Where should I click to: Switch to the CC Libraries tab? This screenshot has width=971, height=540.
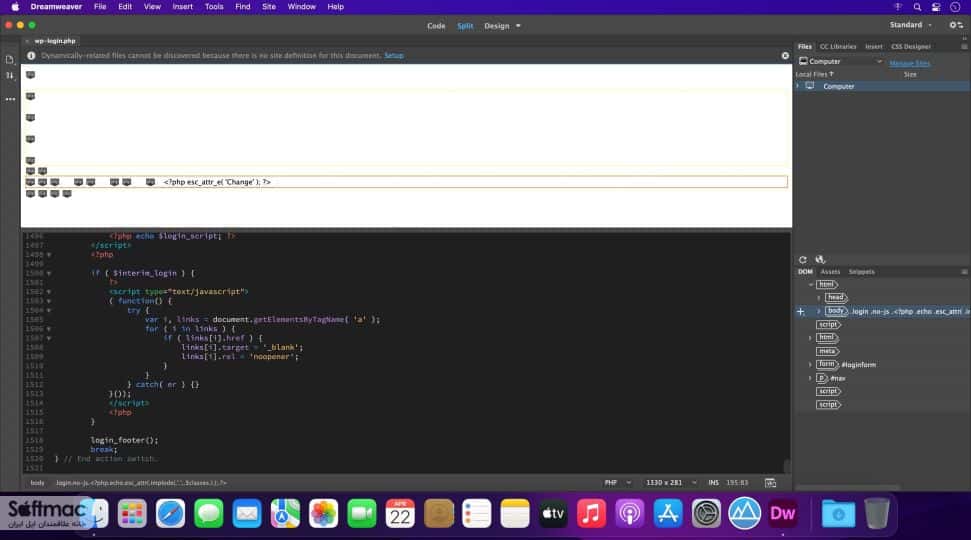tap(838, 46)
